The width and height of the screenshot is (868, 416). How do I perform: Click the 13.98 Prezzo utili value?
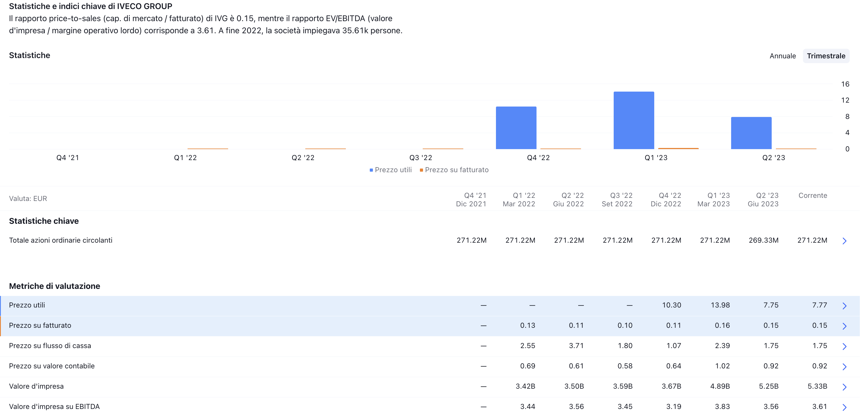pos(720,305)
